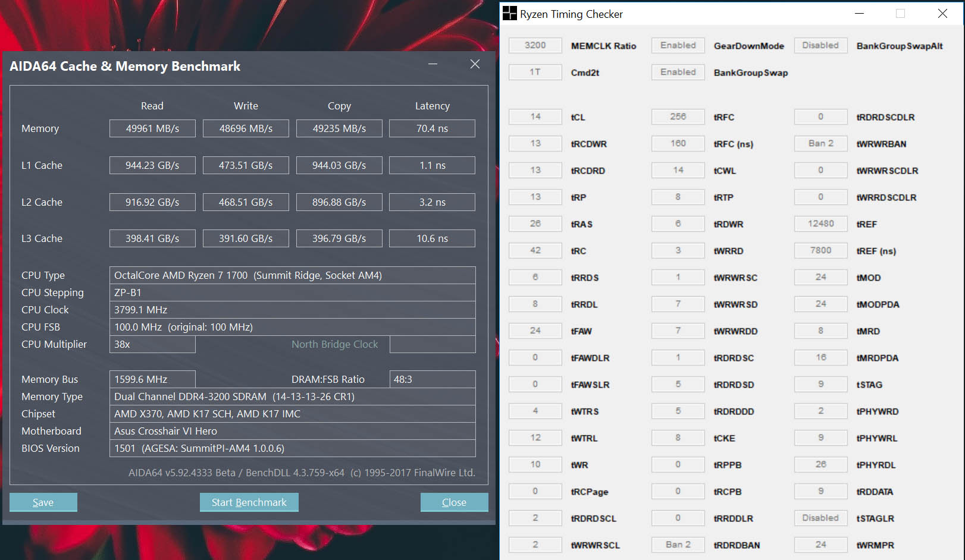Click the tCWL value box

pos(678,170)
